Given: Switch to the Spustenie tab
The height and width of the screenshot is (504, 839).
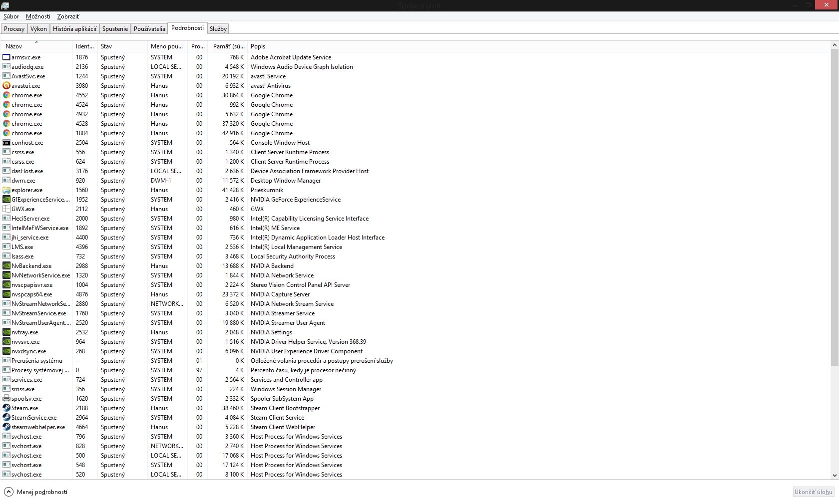Looking at the screenshot, I should pyautogui.click(x=115, y=29).
